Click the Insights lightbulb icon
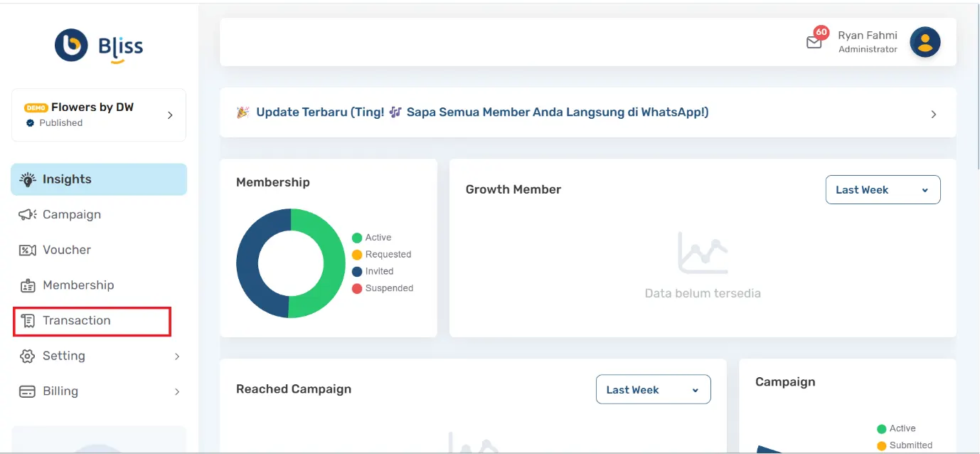 27,179
